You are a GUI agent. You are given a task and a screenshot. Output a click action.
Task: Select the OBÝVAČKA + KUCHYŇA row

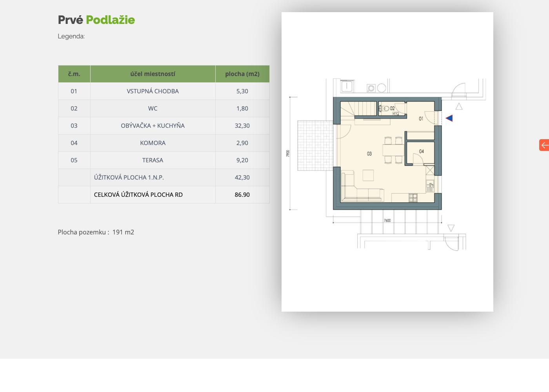[153, 125]
